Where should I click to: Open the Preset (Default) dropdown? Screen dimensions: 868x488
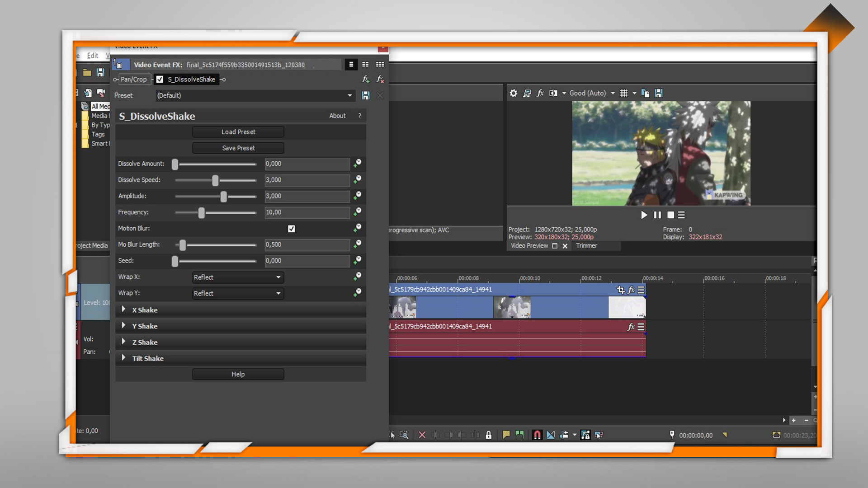click(255, 95)
